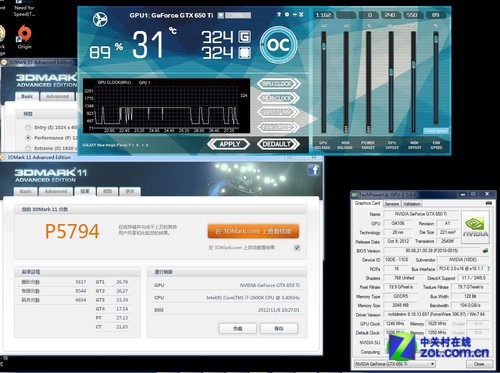Click the P5794 score text
The image size is (500, 373).
click(72, 231)
